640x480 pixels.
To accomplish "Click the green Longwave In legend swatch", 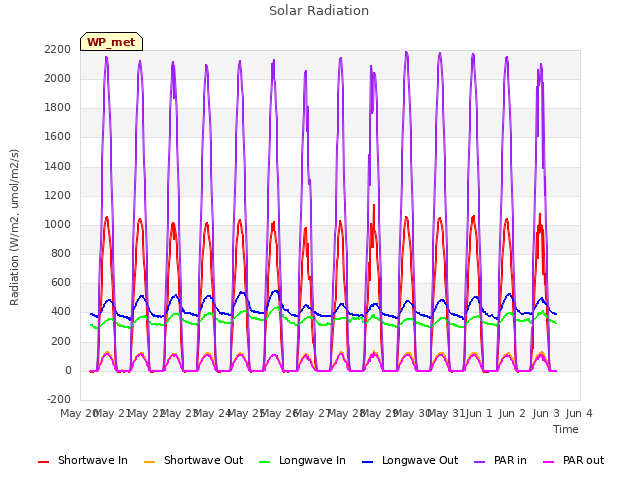I will tap(265, 462).
